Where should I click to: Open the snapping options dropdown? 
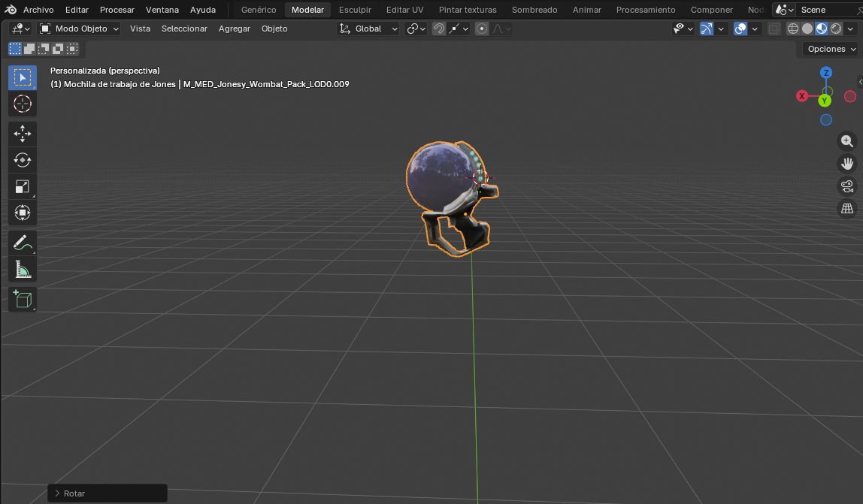coord(458,29)
